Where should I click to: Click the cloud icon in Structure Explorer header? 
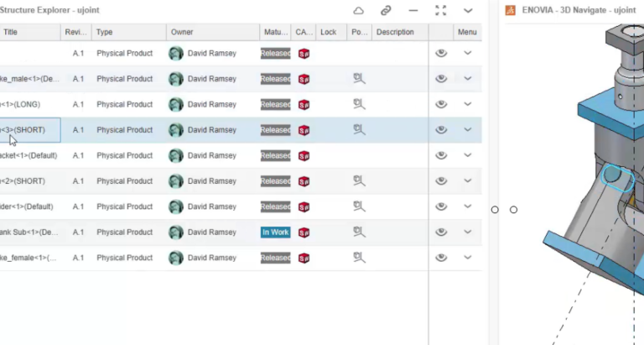tap(359, 11)
